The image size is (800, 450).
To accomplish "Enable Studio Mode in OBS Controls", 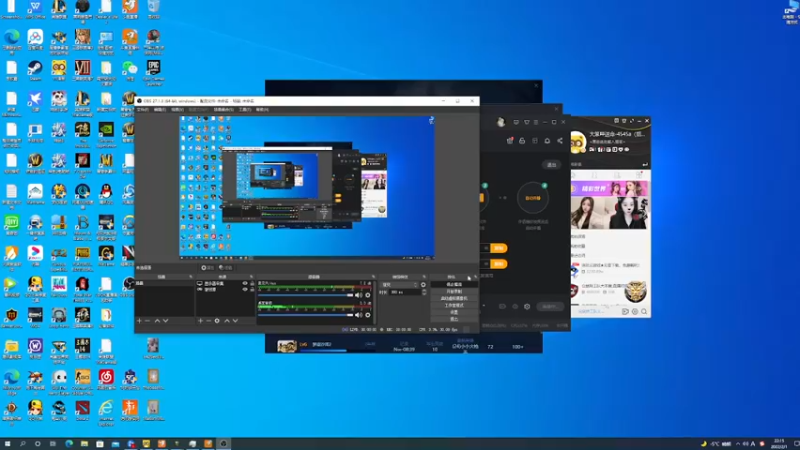I will click(x=454, y=305).
